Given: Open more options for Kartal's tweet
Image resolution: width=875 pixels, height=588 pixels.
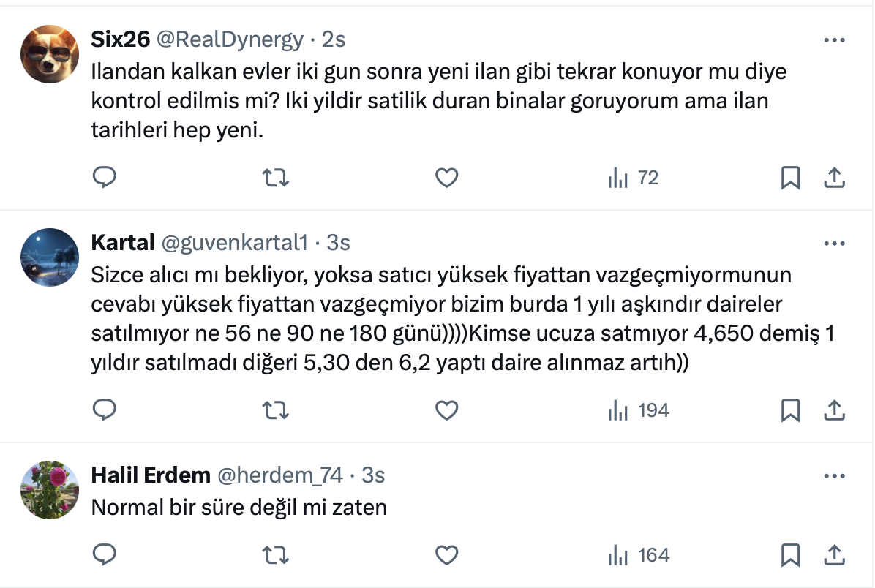Looking at the screenshot, I should coord(834,243).
